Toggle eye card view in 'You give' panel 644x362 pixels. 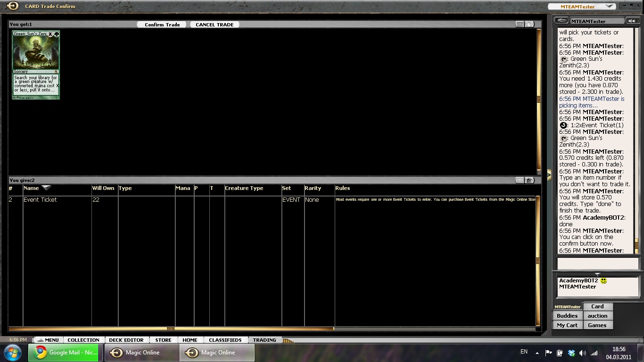[x=529, y=180]
